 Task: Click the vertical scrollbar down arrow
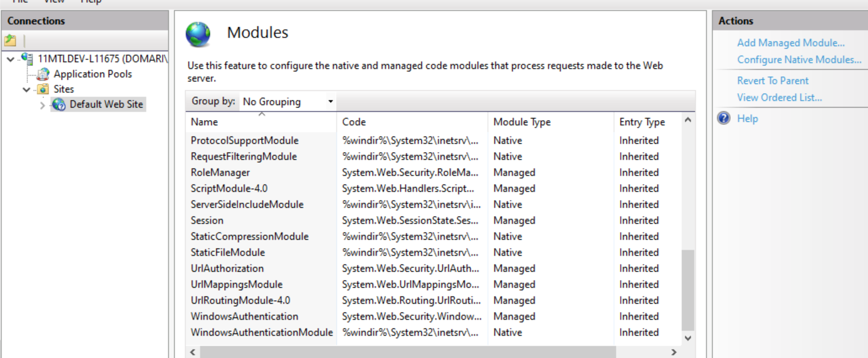tap(688, 338)
